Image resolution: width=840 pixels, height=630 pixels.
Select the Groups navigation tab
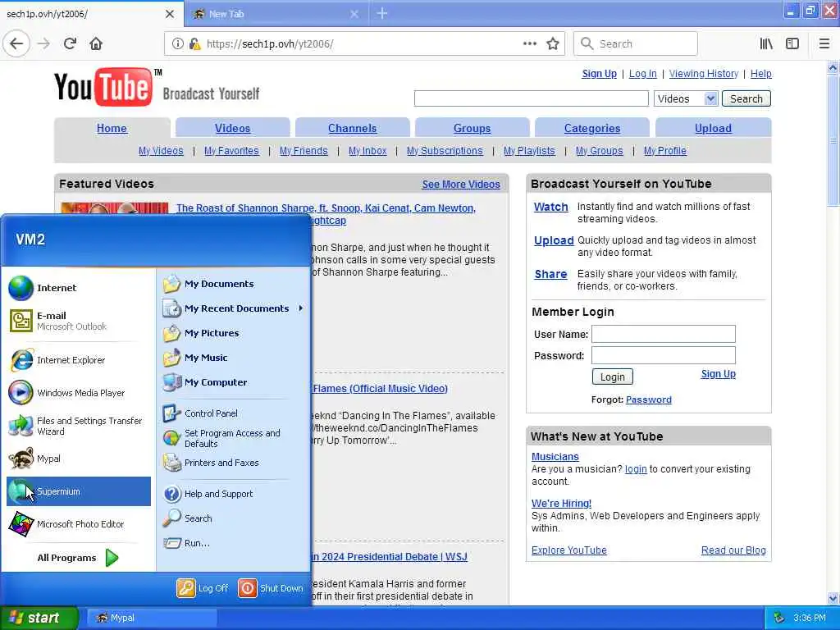472,129
